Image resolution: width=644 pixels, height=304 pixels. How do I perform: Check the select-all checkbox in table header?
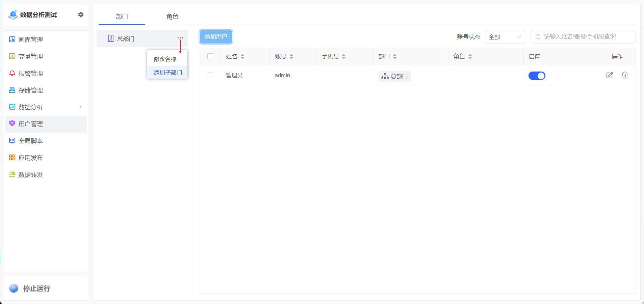(210, 56)
